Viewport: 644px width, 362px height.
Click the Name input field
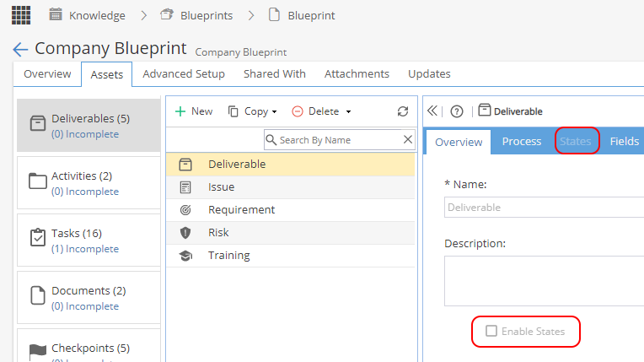(545, 208)
